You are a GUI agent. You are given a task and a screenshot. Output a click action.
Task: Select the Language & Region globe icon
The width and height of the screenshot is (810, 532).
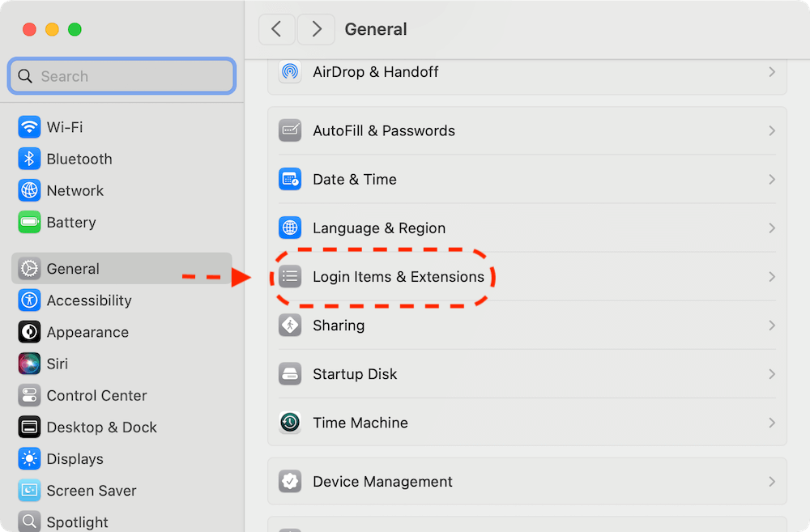pyautogui.click(x=290, y=228)
